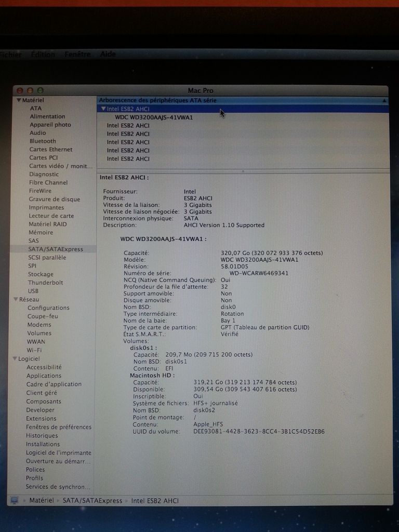The width and height of the screenshot is (399, 532).
Task: Open the Aide menu
Action: [x=108, y=54]
